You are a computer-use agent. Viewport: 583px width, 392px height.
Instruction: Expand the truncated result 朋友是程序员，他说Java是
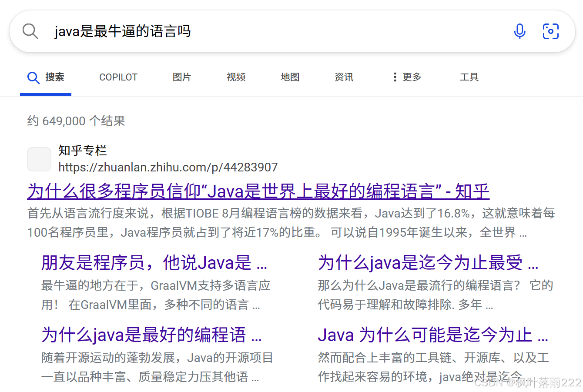pos(153,262)
